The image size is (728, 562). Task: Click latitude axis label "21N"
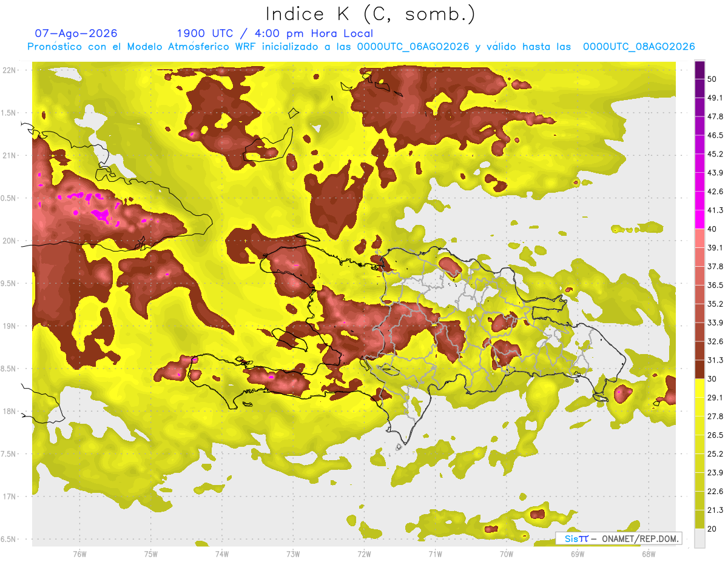click(x=10, y=155)
